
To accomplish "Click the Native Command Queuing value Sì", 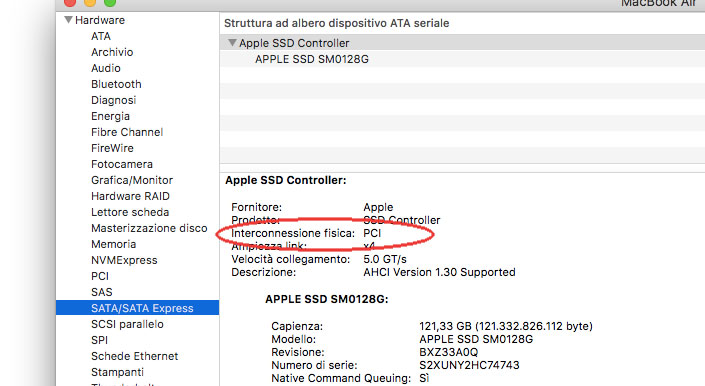I will pos(424,378).
